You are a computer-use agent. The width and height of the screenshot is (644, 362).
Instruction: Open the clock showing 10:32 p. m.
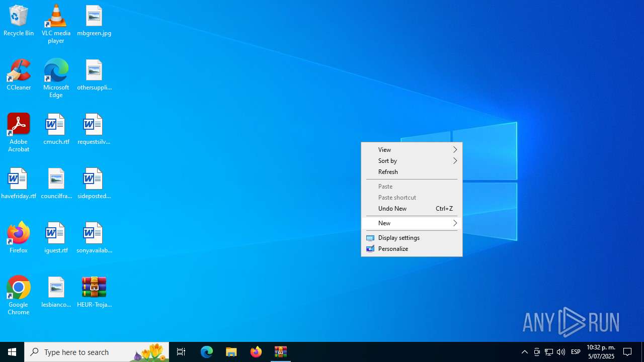click(x=601, y=352)
